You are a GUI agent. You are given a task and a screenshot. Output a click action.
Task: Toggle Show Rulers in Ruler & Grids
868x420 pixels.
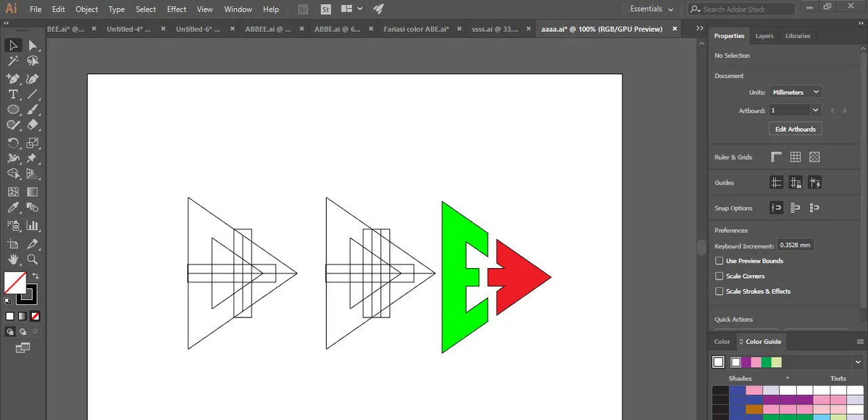(x=776, y=157)
